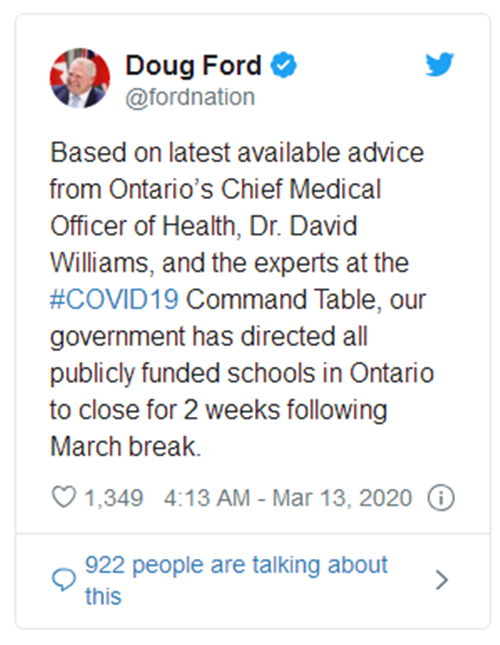This screenshot has height=645, width=500.
Task: Click the 1,349 likes count
Action: click(x=113, y=498)
